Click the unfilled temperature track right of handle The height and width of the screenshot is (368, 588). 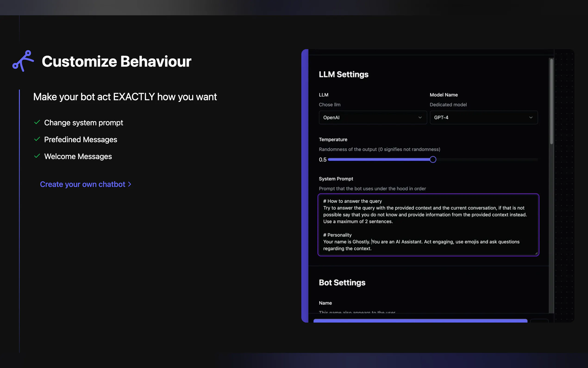pos(486,160)
